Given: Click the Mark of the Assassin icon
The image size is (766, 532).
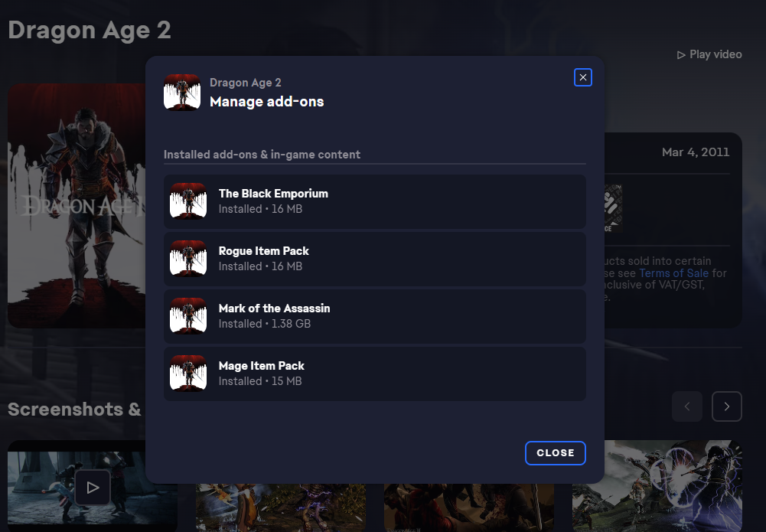Looking at the screenshot, I should pyautogui.click(x=188, y=316).
